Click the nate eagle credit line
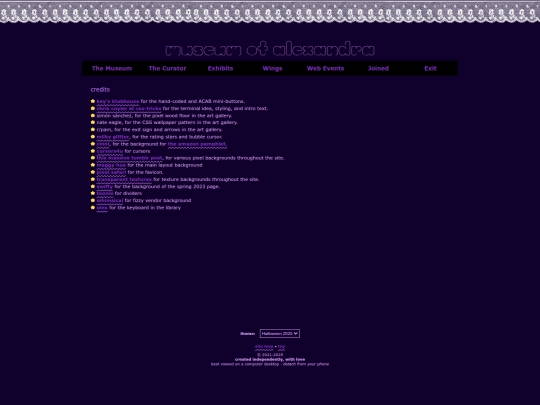This screenshot has height=405, width=540. click(x=167, y=122)
